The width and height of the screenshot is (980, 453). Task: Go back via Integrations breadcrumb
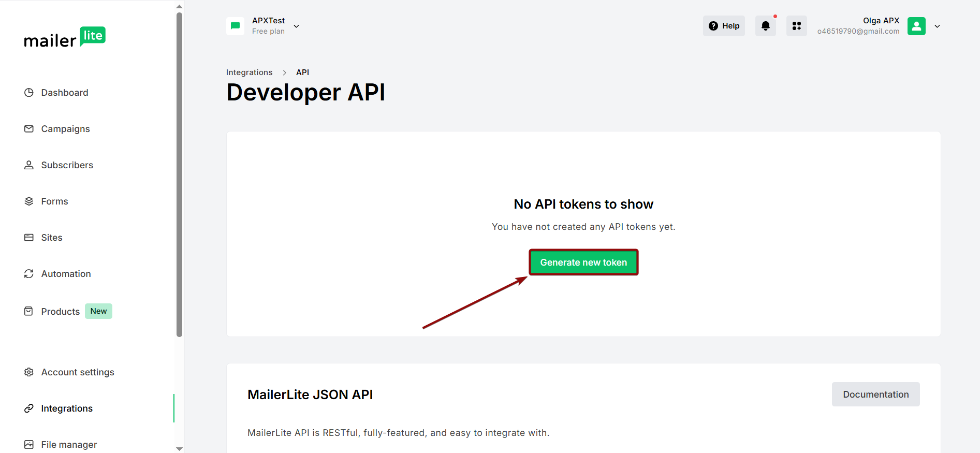[249, 72]
